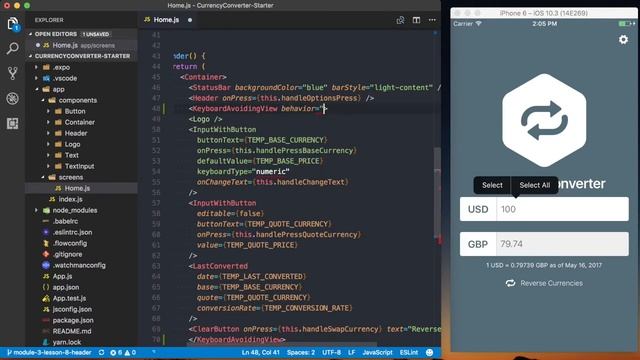Viewport: 640px width, 360px height.
Task: Open package.json in explorer
Action: pyautogui.click(x=73, y=320)
